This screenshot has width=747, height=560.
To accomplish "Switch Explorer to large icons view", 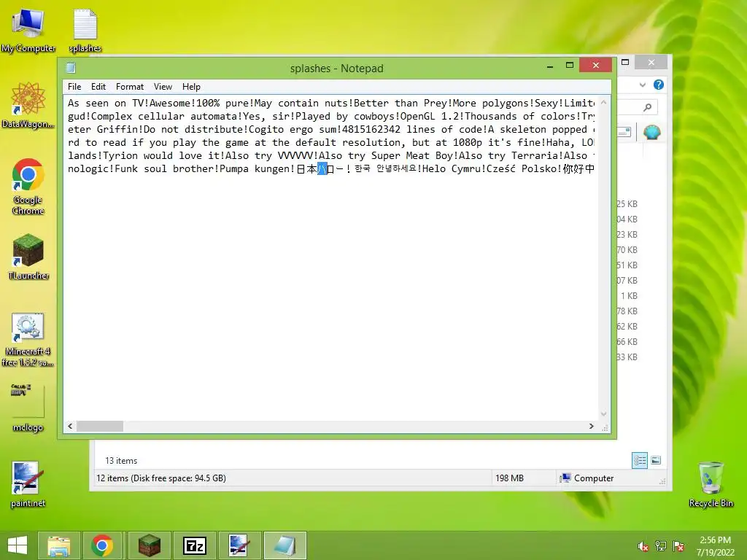I will (x=656, y=460).
